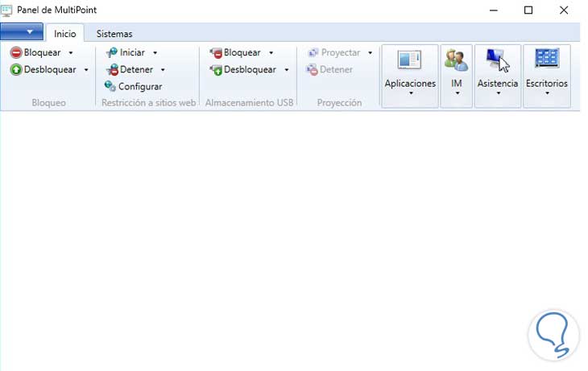The width and height of the screenshot is (588, 371).
Task: Expand the Aplicaciones dropdown arrow
Action: point(411,93)
